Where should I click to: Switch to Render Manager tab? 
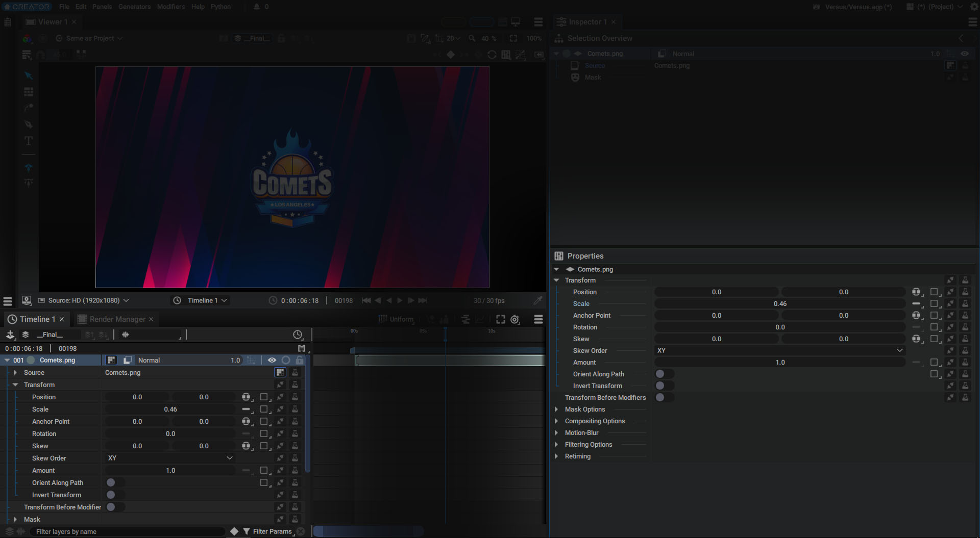(115, 319)
